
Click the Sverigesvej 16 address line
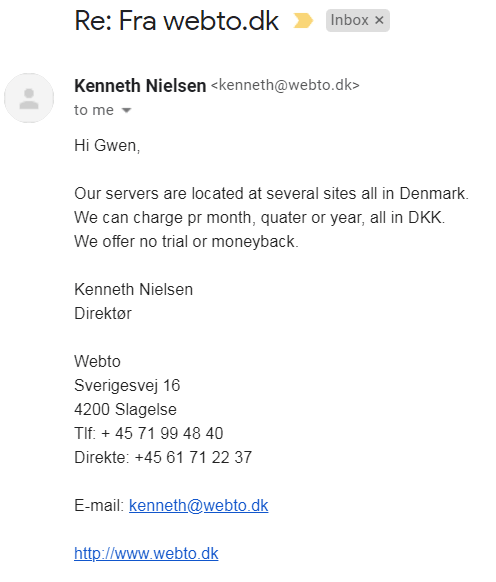127,385
